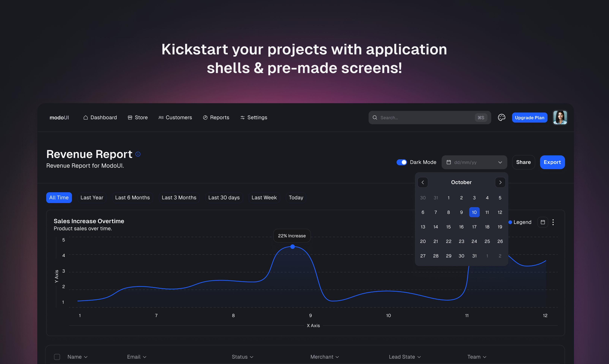
Task: Pick October 23 in the calendar
Action: [x=461, y=241]
